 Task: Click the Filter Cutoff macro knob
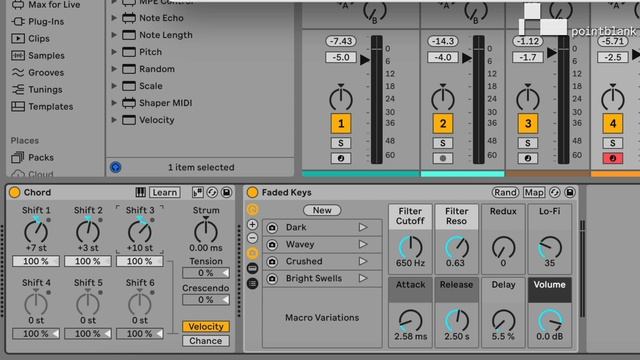coord(410,247)
